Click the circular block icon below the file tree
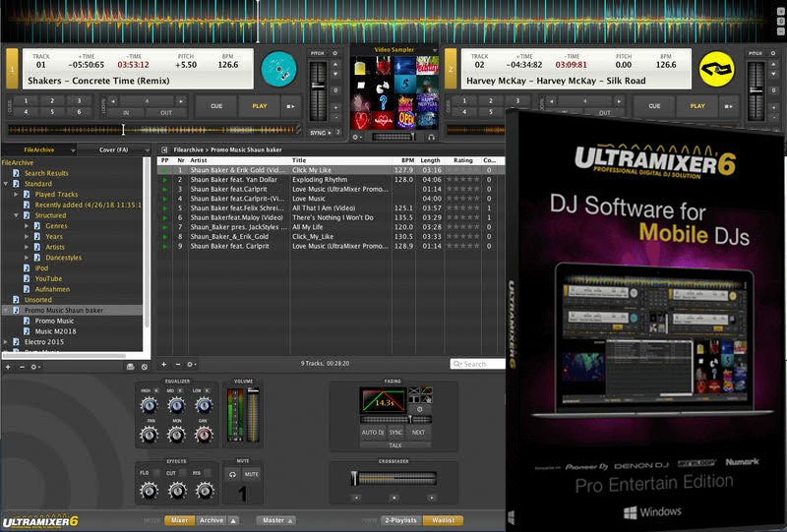 click(x=144, y=367)
